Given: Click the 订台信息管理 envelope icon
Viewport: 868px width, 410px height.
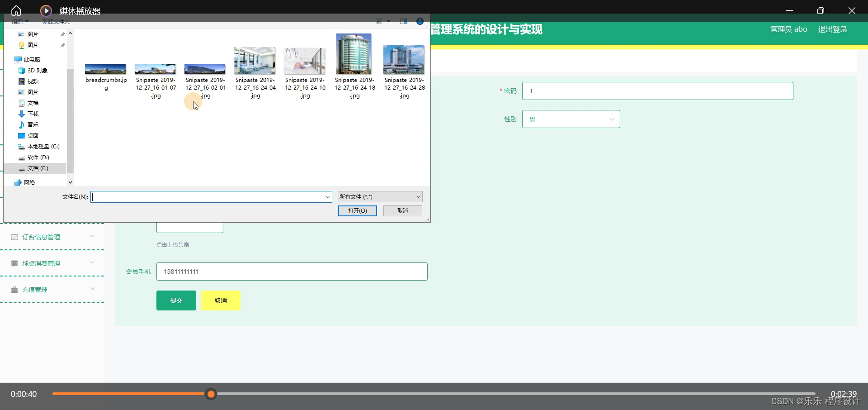Looking at the screenshot, I should (14, 237).
